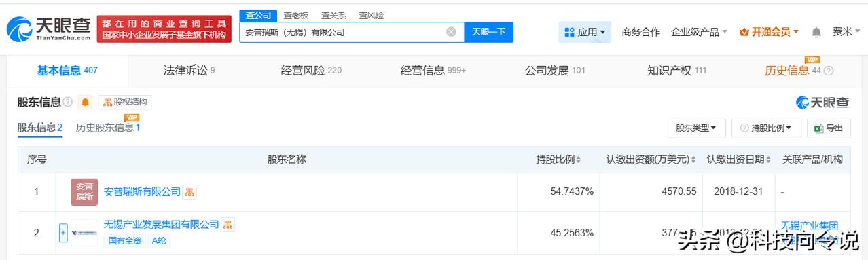The height and width of the screenshot is (260, 868).
Task: Click the 54.7437% shareholding value
Action: tap(572, 192)
